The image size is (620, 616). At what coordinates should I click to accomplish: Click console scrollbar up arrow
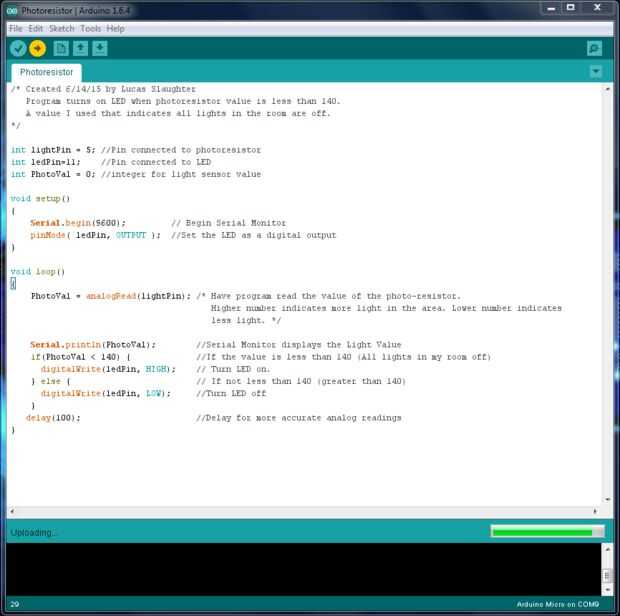point(607,550)
